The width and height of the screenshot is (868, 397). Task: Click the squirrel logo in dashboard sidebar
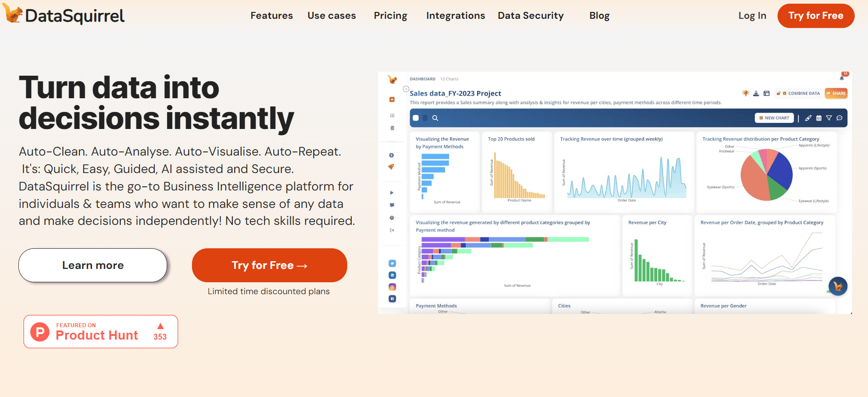pos(392,80)
